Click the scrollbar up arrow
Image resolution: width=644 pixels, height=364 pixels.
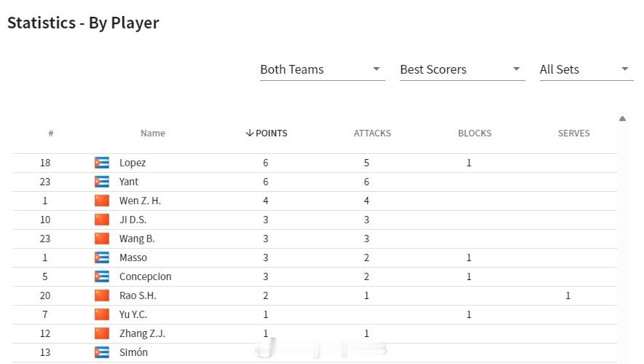[623, 119]
